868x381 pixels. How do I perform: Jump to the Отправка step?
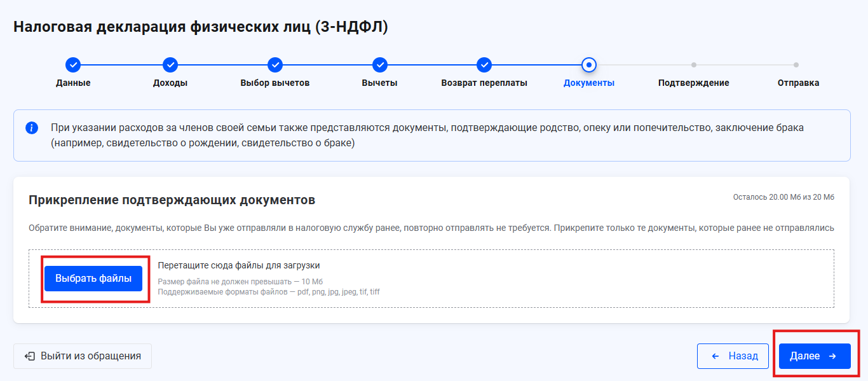click(798, 81)
